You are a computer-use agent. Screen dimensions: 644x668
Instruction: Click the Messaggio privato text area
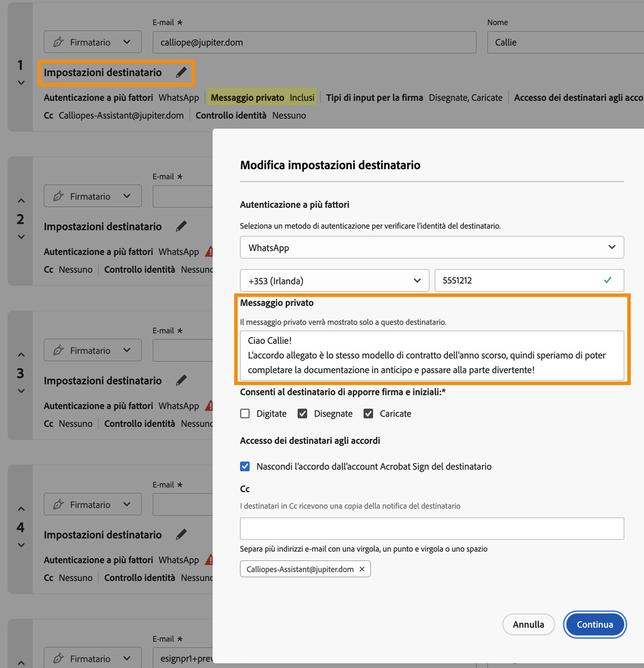click(431, 355)
